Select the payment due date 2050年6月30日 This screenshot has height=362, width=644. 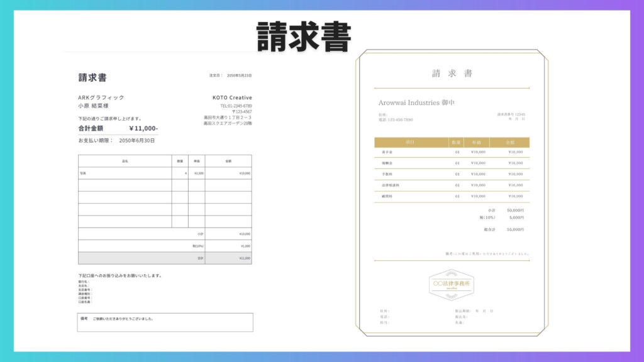click(x=136, y=141)
